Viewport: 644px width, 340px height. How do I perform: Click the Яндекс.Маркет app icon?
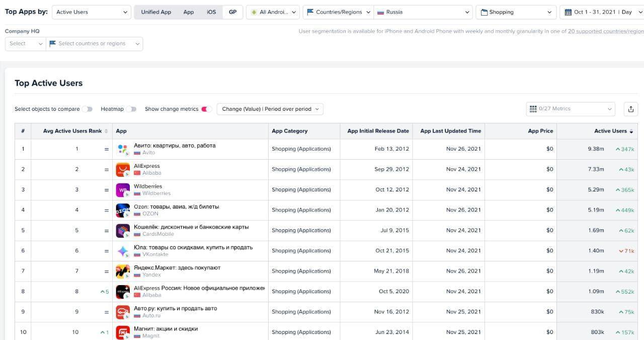click(123, 271)
